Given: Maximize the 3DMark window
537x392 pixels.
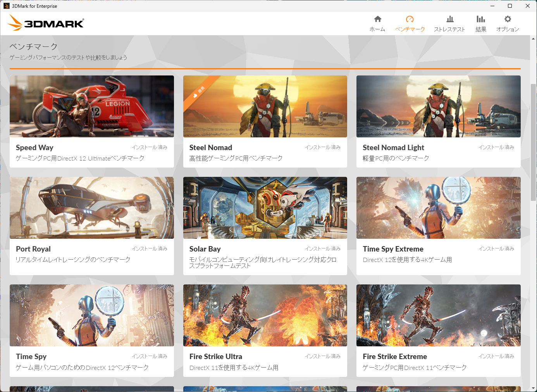Looking at the screenshot, I should point(510,6).
